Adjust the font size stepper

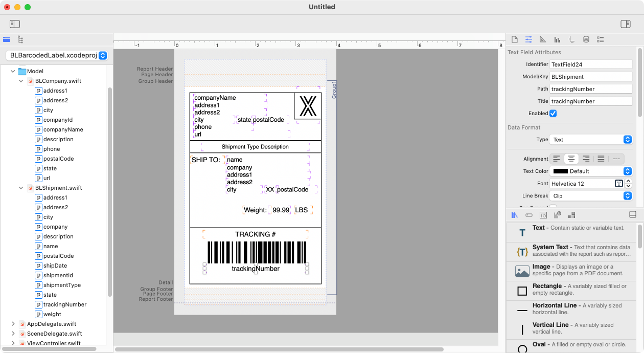[629, 183]
